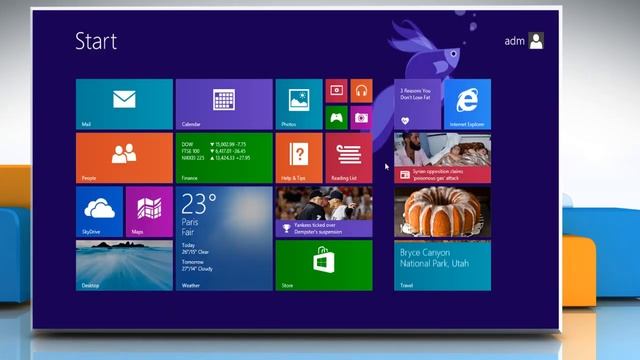
Task: Launch the Store tile
Action: [324, 265]
